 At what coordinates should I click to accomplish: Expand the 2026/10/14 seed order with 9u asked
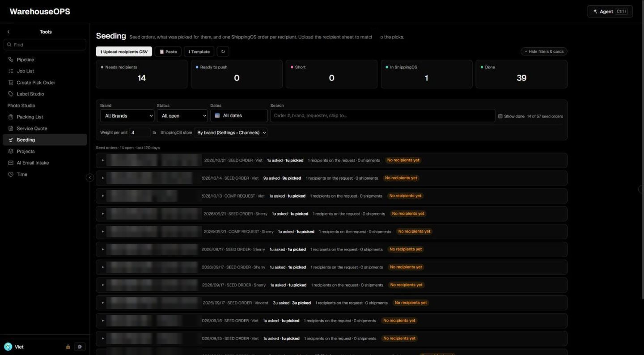103,178
